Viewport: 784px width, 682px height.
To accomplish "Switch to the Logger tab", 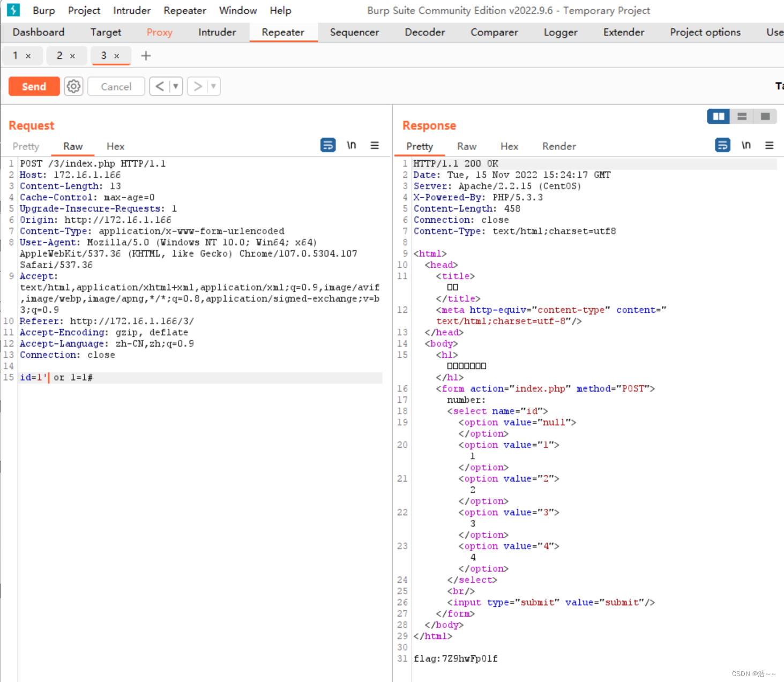I will [561, 32].
